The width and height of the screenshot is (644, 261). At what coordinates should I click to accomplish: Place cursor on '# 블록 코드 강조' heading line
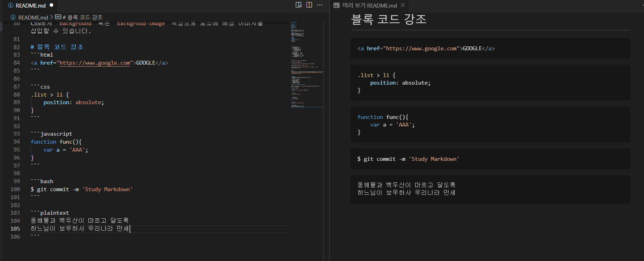[x=57, y=47]
